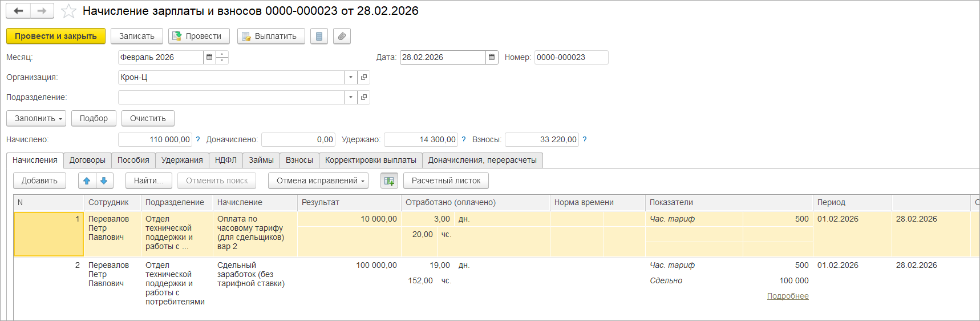This screenshot has height=321, width=980.
Task: Expand the Организация dropdown list
Action: [x=351, y=77]
